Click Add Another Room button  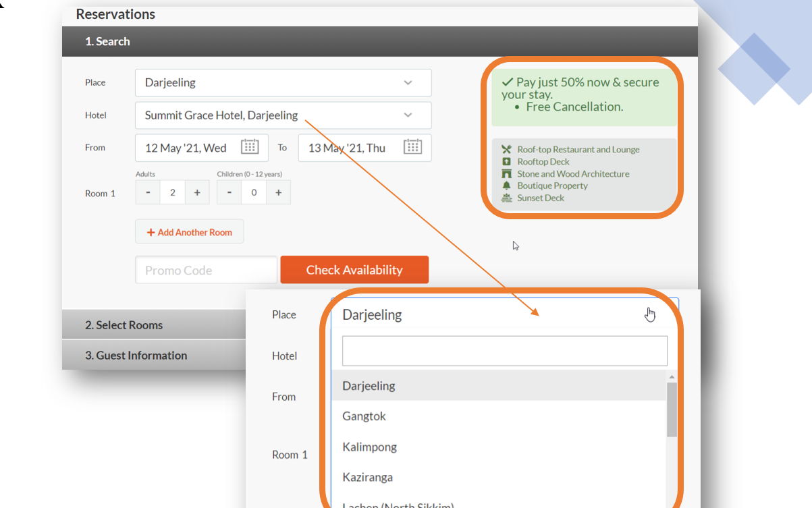coord(190,231)
